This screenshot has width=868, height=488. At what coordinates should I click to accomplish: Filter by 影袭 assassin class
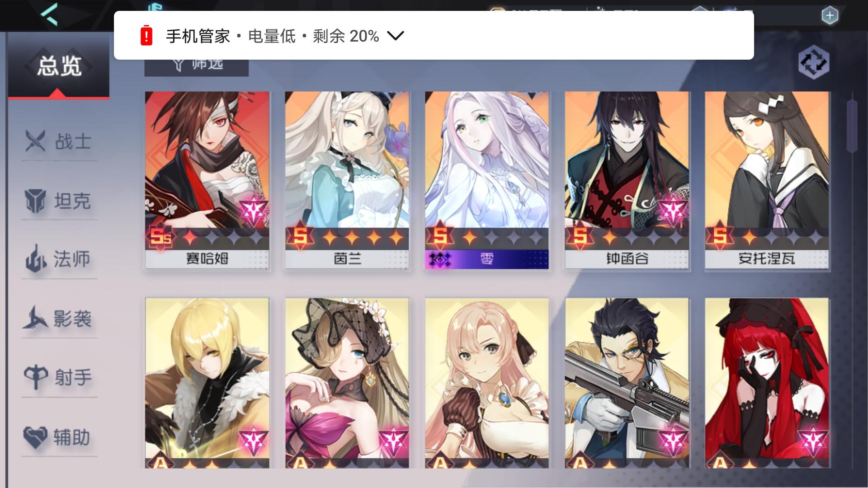click(x=59, y=319)
